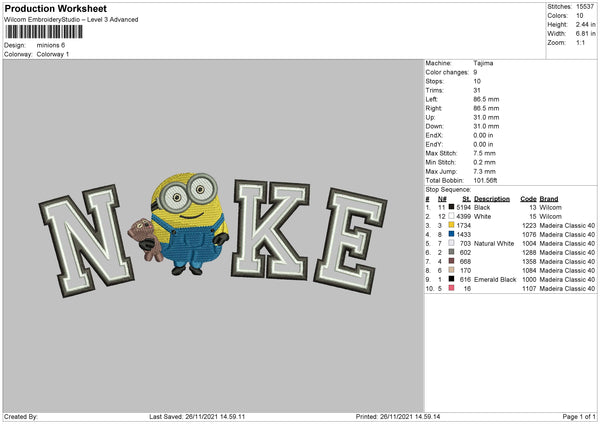Pick the yellow thread swatch 1734

coord(452,226)
